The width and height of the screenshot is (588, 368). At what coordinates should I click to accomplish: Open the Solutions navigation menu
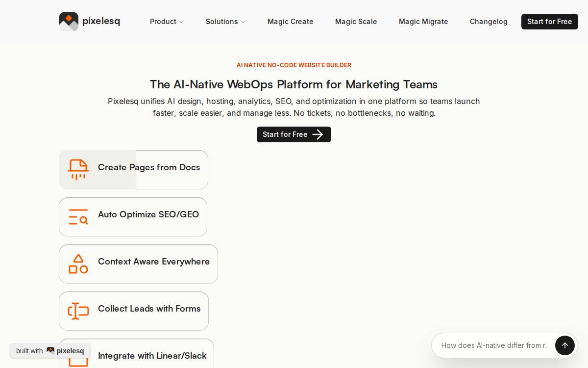[x=225, y=22]
